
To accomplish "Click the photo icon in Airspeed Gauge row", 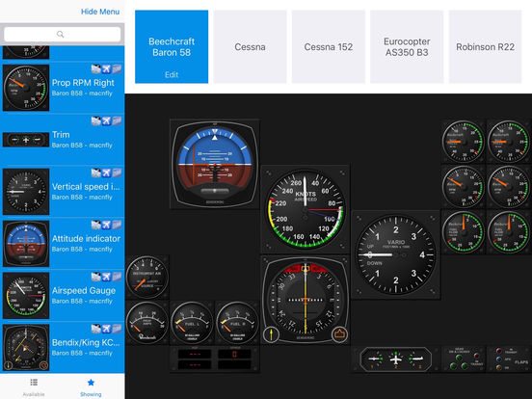I will pyautogui.click(x=96, y=277).
